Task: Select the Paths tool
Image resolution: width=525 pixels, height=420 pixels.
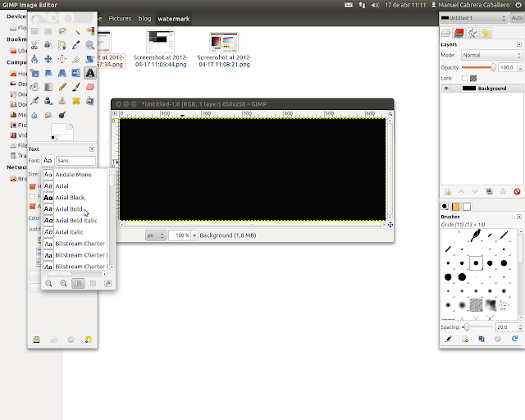Action: coord(62,45)
